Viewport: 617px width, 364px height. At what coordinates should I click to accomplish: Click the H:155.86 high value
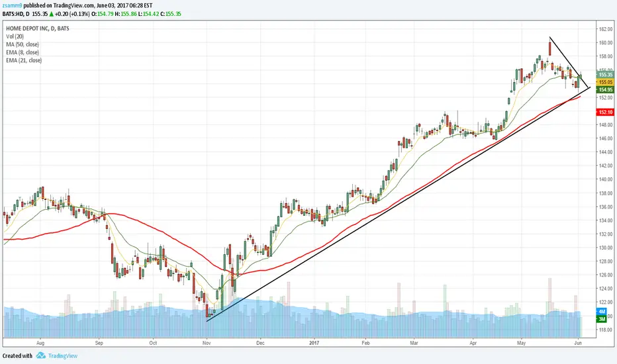pyautogui.click(x=126, y=14)
